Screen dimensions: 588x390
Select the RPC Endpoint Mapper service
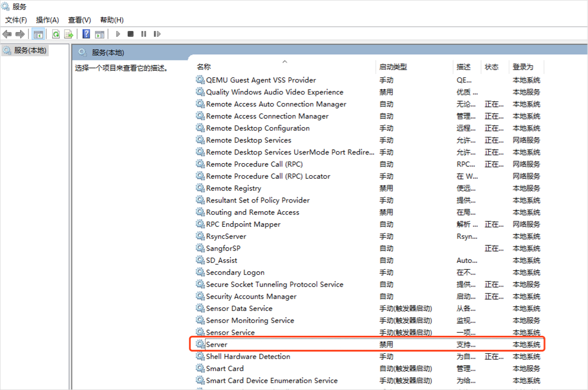point(243,224)
